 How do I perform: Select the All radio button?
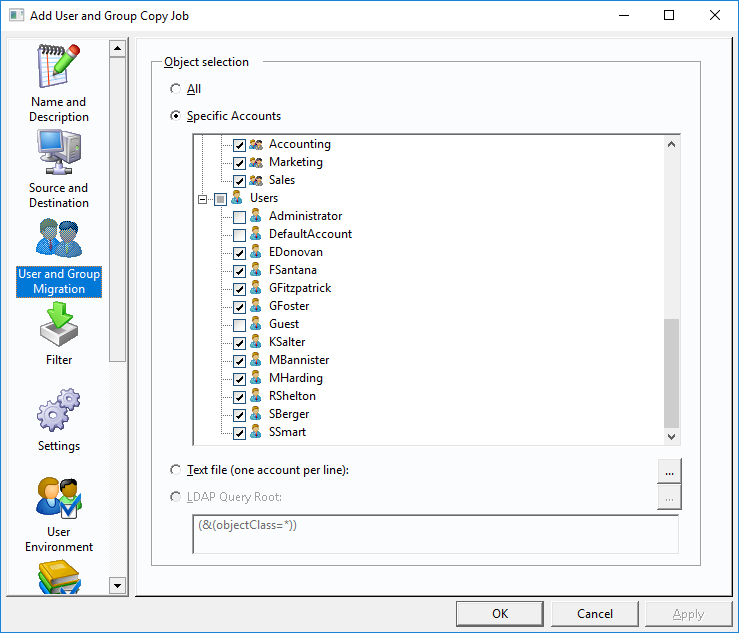[175, 89]
